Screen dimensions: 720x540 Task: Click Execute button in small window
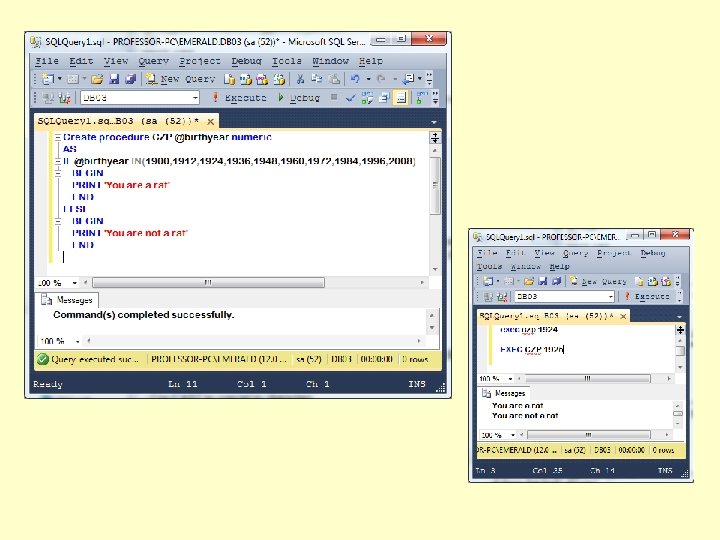647,297
